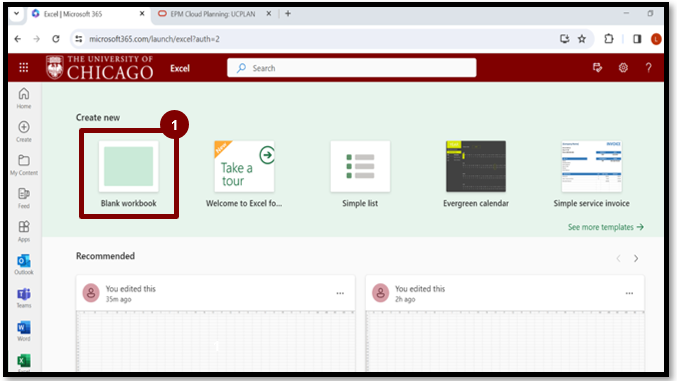
Task: Open the file edited 2h ago
Action: 505,323
